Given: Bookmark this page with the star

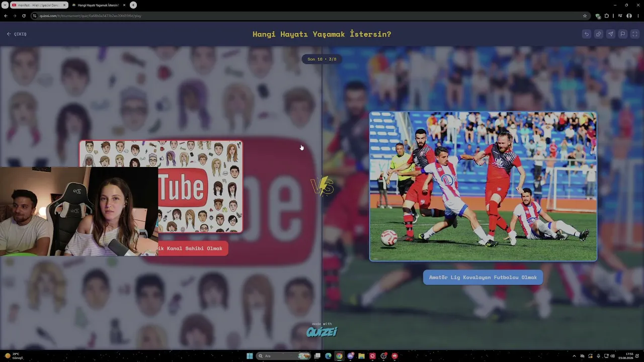Looking at the screenshot, I should (x=585, y=16).
